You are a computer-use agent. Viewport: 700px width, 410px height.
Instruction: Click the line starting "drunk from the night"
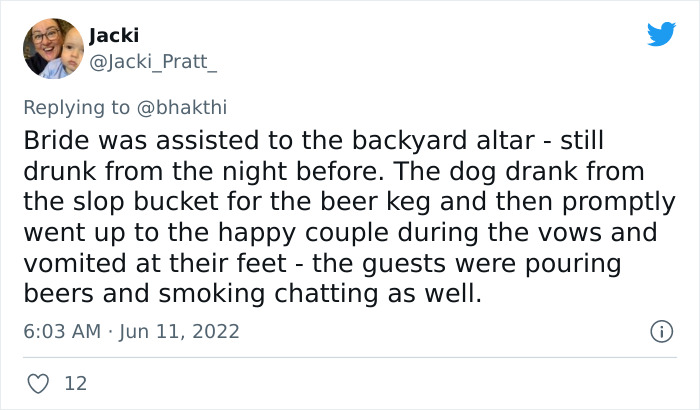point(332,170)
